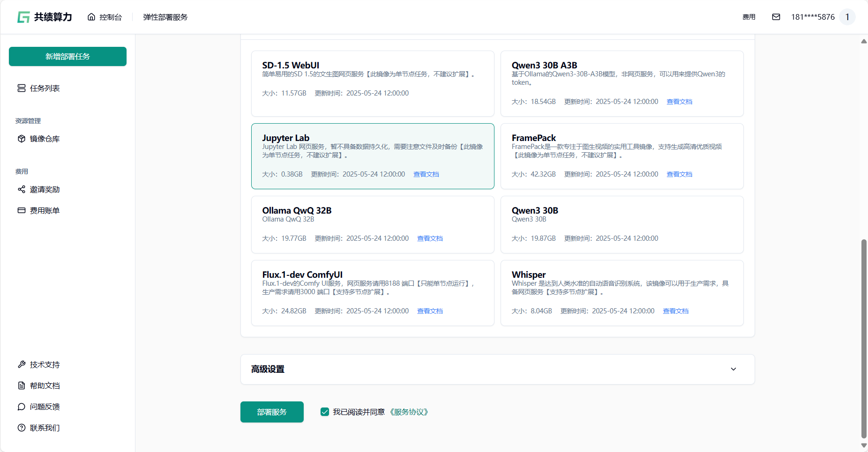Click the 共绩算力 logo icon
868x452 pixels.
23,17
